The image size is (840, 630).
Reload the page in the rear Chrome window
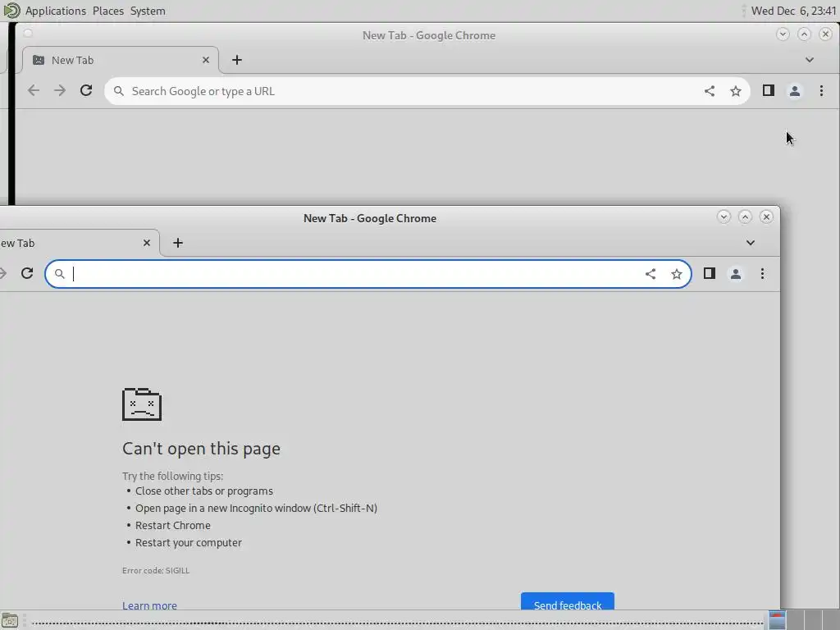[x=86, y=90]
